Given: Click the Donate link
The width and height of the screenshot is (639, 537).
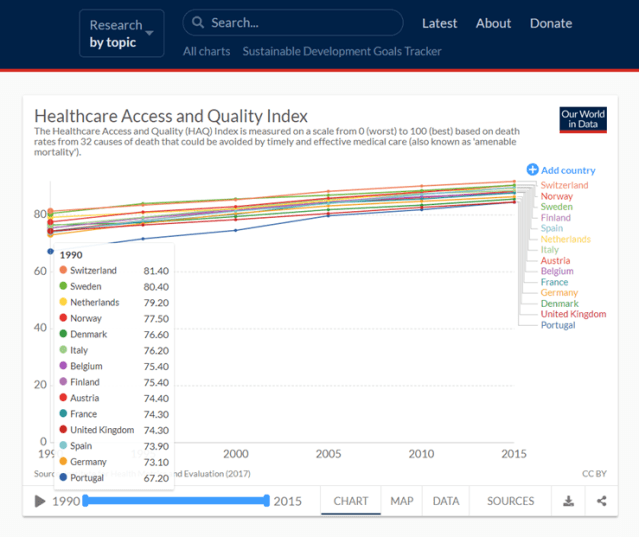Looking at the screenshot, I should point(551,23).
